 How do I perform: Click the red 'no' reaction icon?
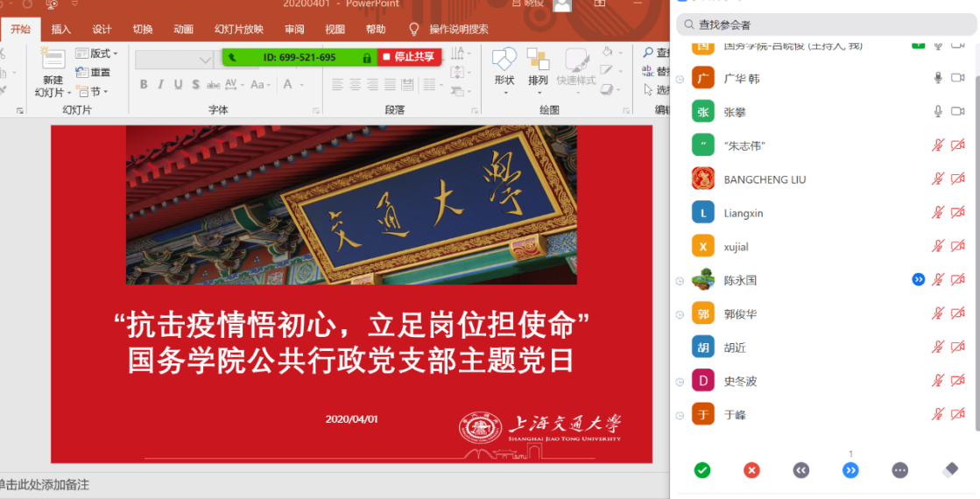click(751, 470)
